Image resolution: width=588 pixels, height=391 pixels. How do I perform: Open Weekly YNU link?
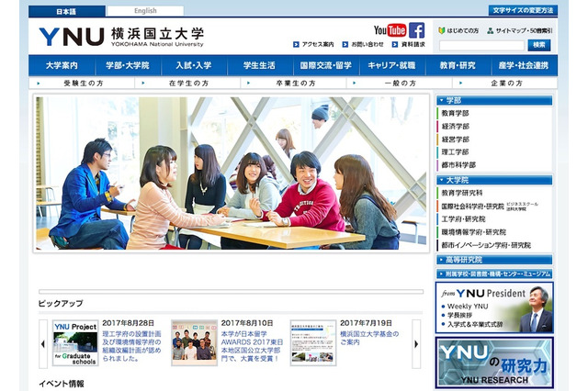click(468, 307)
